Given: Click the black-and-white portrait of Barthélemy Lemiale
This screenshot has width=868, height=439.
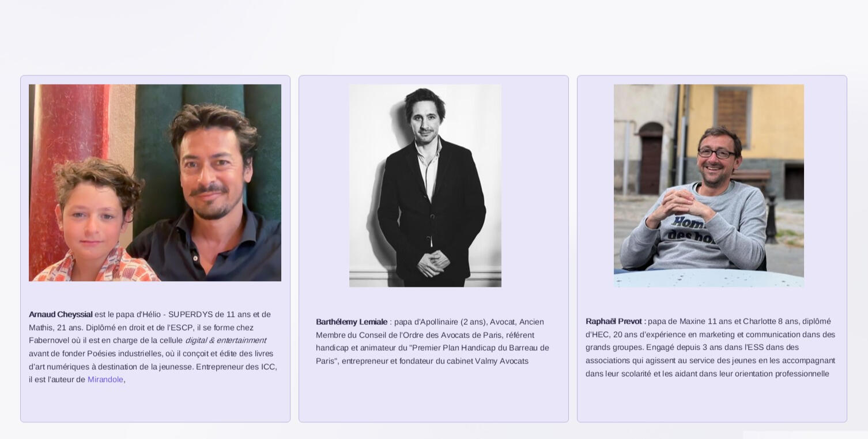Looking at the screenshot, I should point(425,186).
